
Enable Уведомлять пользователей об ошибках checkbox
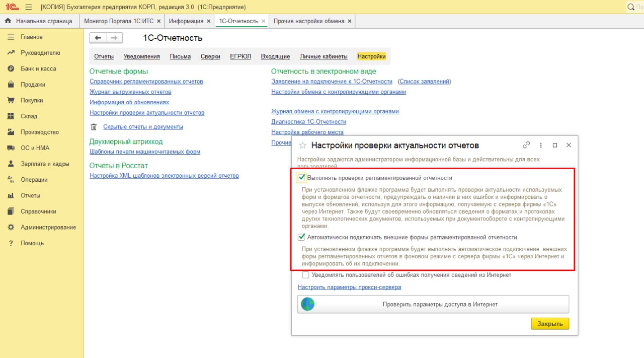point(305,275)
